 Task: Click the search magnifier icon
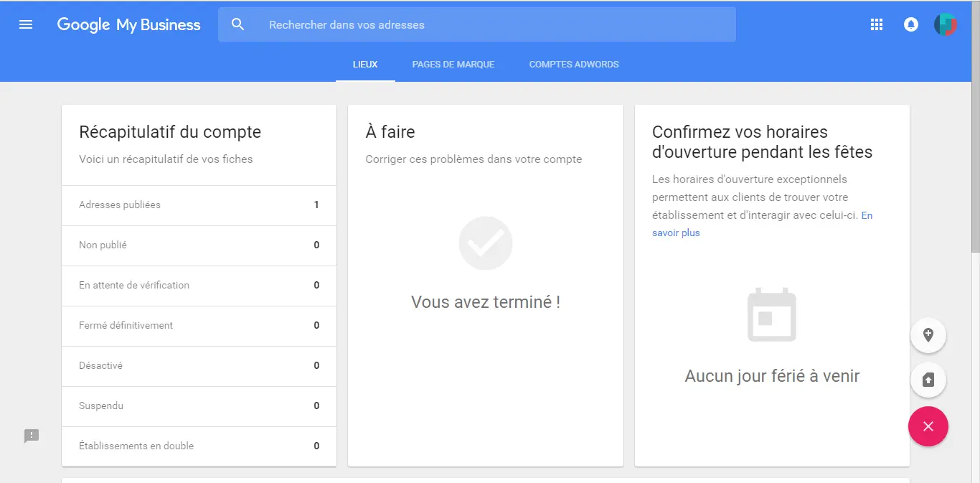[x=238, y=24]
